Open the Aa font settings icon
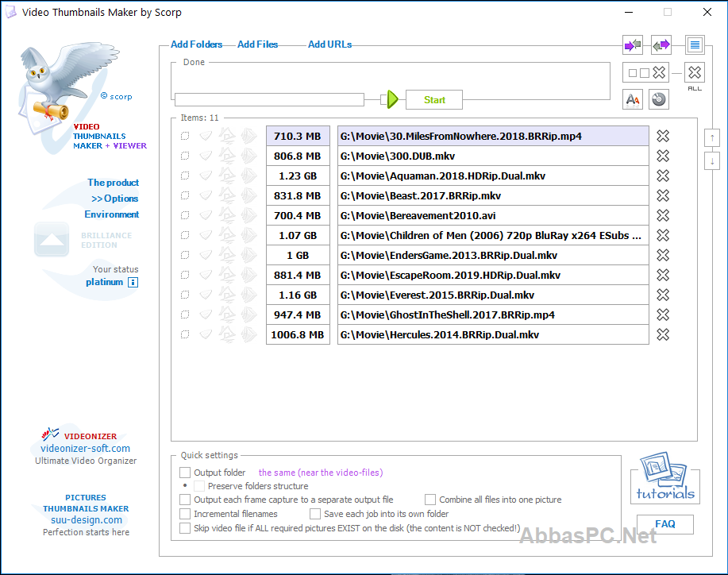This screenshot has width=728, height=575. (633, 99)
